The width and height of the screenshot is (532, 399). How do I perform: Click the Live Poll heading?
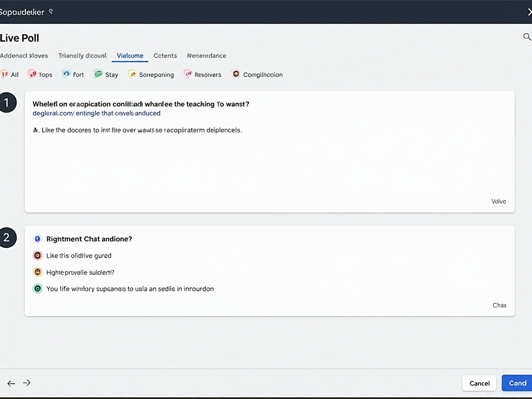click(19, 38)
